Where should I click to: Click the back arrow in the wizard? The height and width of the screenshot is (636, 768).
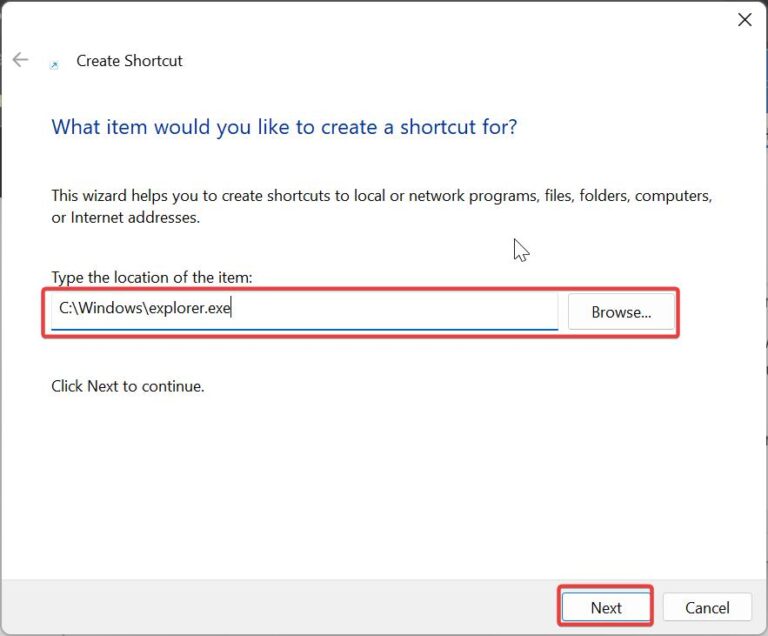pyautogui.click(x=21, y=60)
